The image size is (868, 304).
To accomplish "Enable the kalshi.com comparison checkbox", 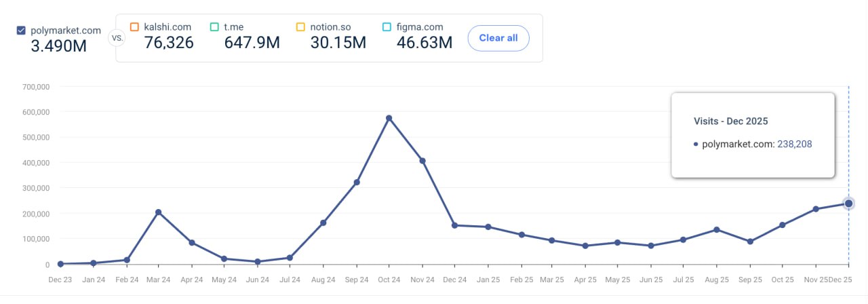I will 134,27.
